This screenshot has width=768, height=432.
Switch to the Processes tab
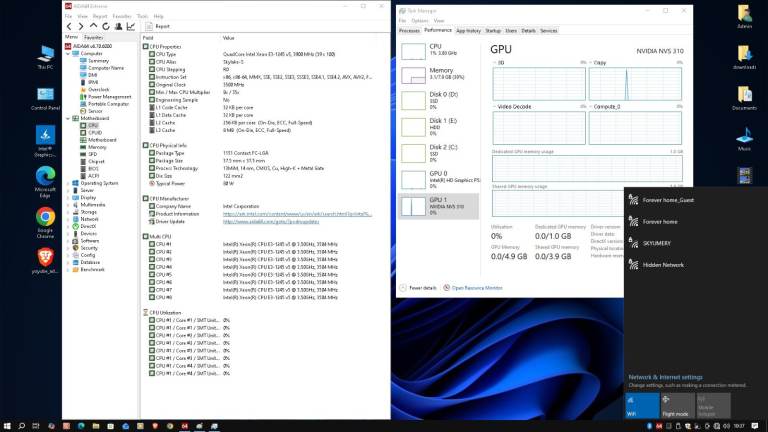pos(410,31)
